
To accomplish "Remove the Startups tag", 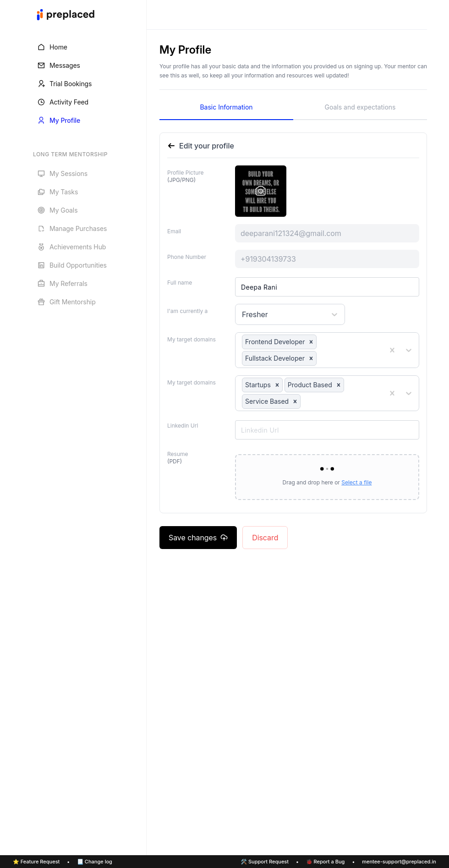I will coord(277,385).
